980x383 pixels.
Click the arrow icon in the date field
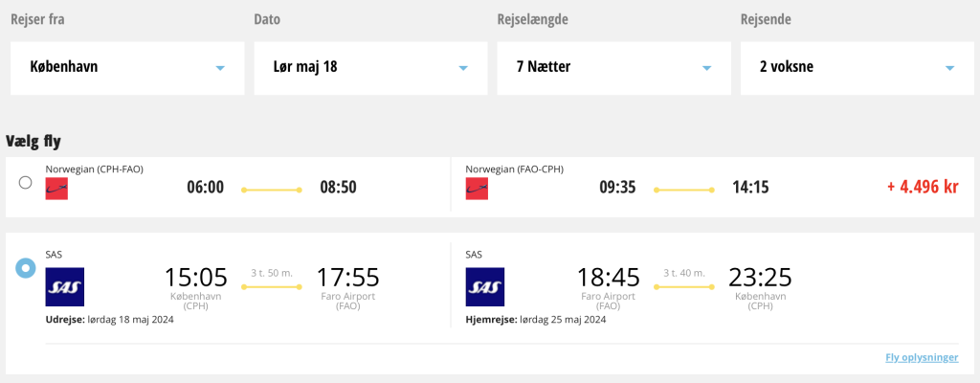click(x=463, y=68)
